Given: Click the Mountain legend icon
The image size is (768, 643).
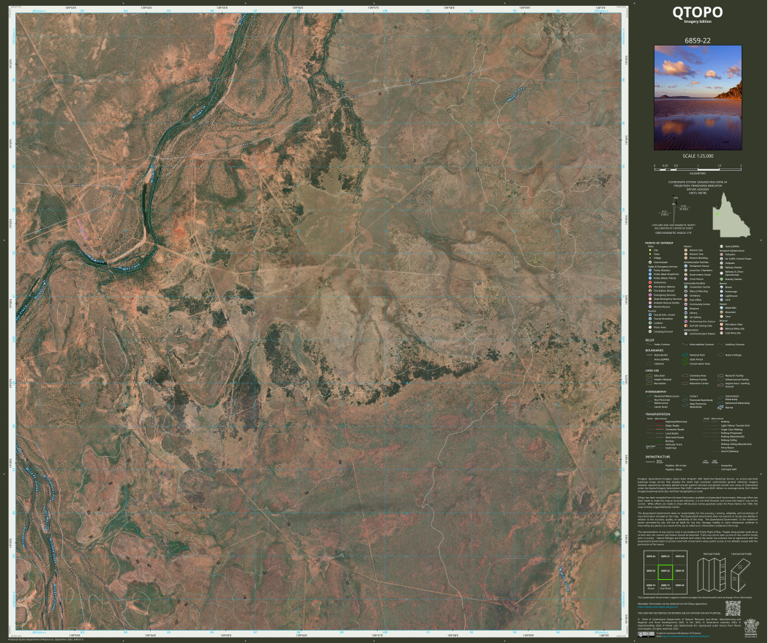Looking at the screenshot, I should click(x=721, y=312).
